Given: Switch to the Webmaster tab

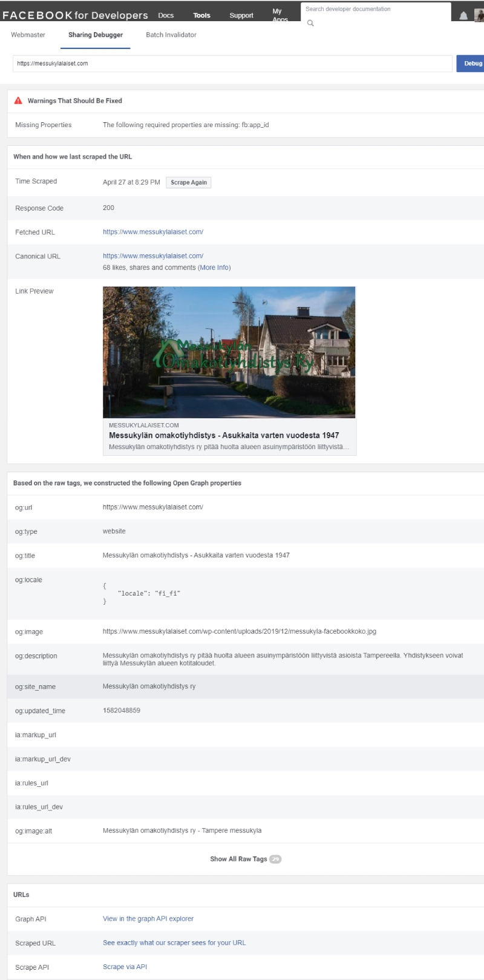Looking at the screenshot, I should click(x=28, y=35).
